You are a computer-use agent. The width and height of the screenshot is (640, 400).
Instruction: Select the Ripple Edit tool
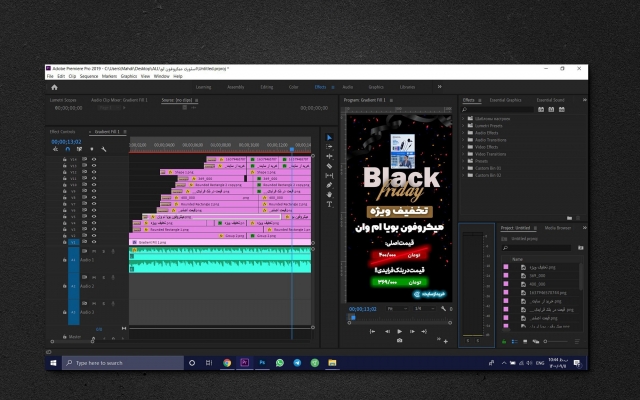pos(329,156)
